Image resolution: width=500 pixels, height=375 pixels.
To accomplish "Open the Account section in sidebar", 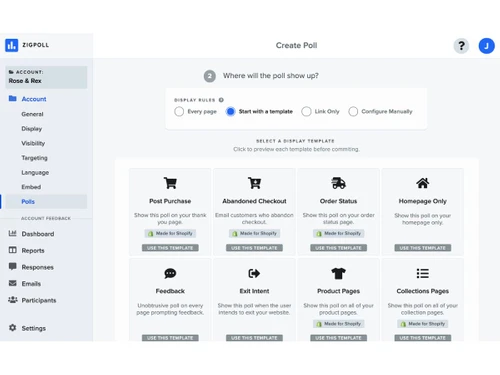I will (34, 99).
